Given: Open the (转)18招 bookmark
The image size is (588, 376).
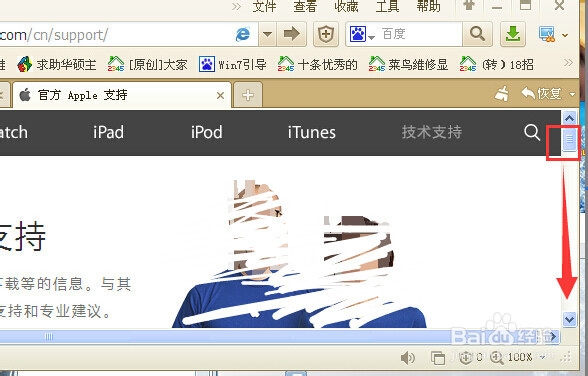Looking at the screenshot, I should pos(497,64).
